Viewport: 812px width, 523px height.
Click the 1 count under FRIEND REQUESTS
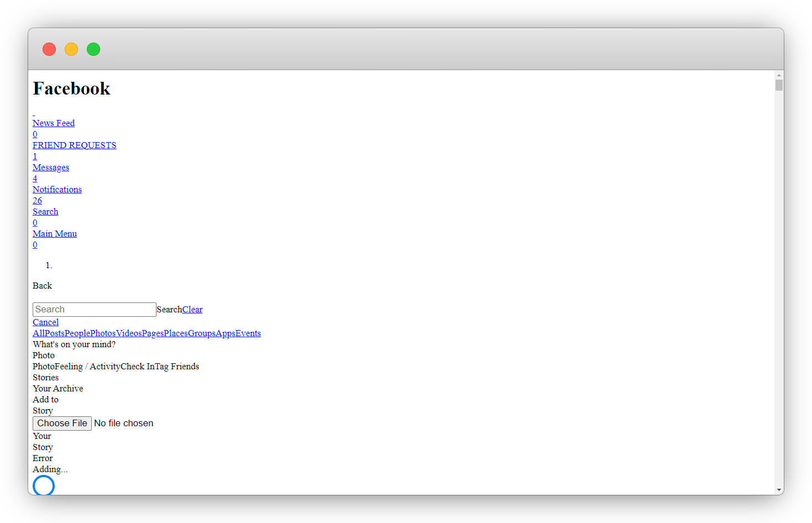click(x=35, y=156)
